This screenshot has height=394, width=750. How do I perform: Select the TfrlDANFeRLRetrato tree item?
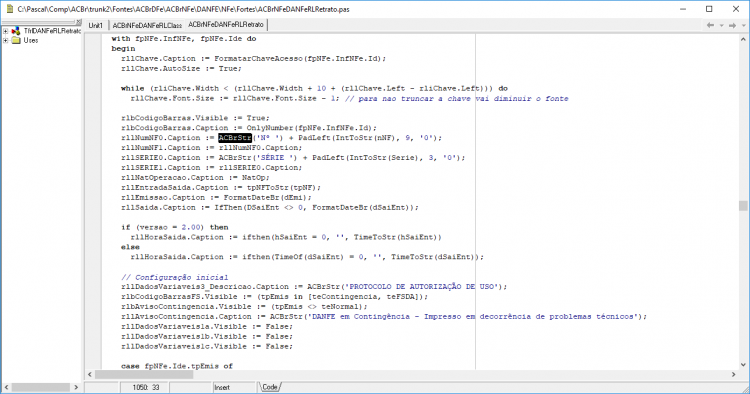point(52,31)
